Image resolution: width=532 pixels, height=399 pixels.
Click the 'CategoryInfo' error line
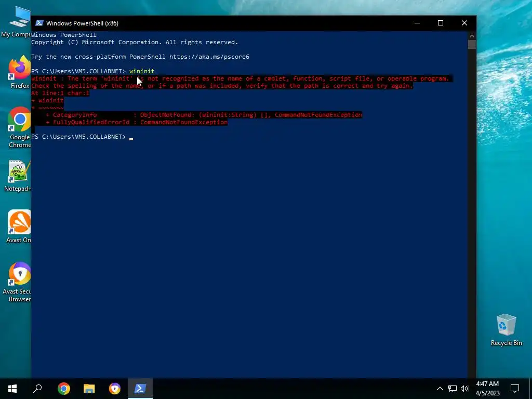point(204,115)
